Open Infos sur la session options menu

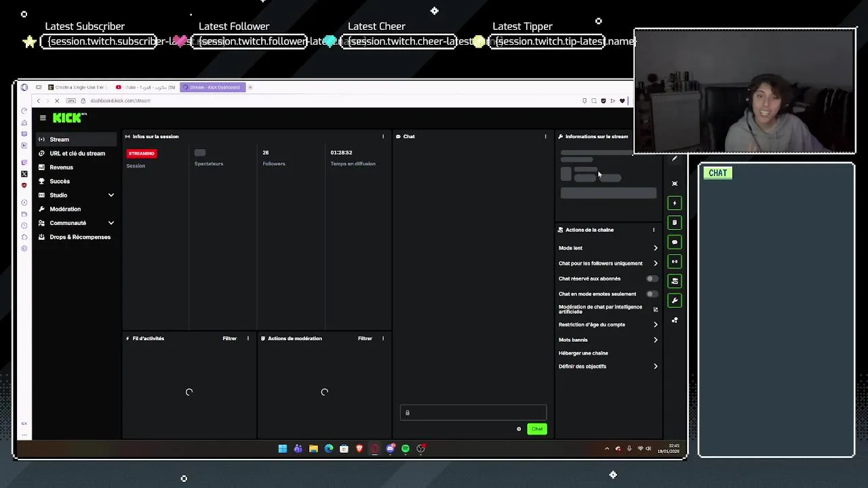pos(383,136)
